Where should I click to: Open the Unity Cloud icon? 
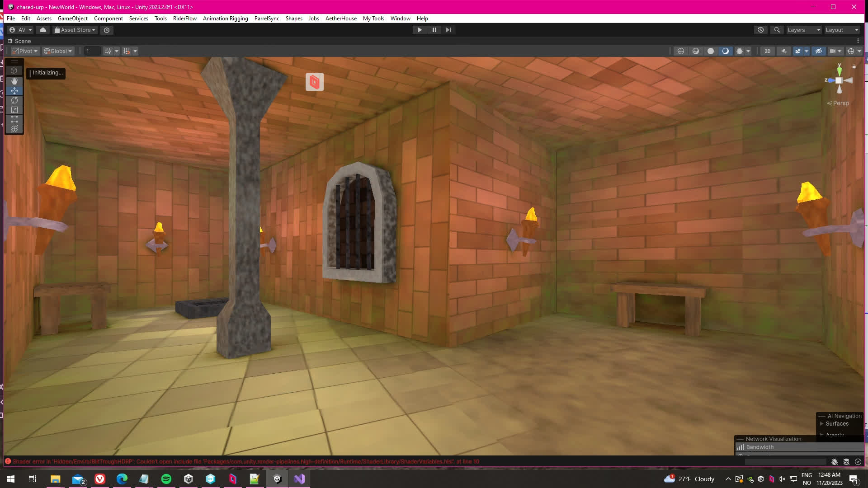tap(43, 30)
